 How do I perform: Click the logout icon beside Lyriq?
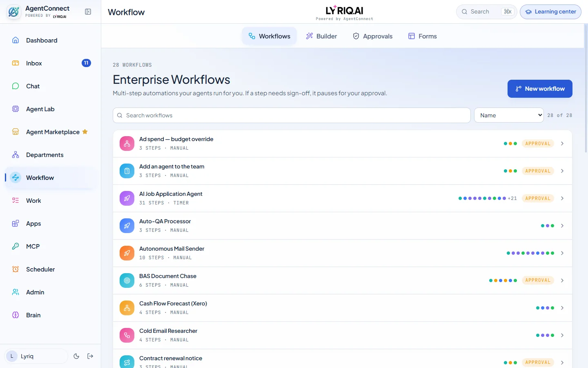(90, 356)
